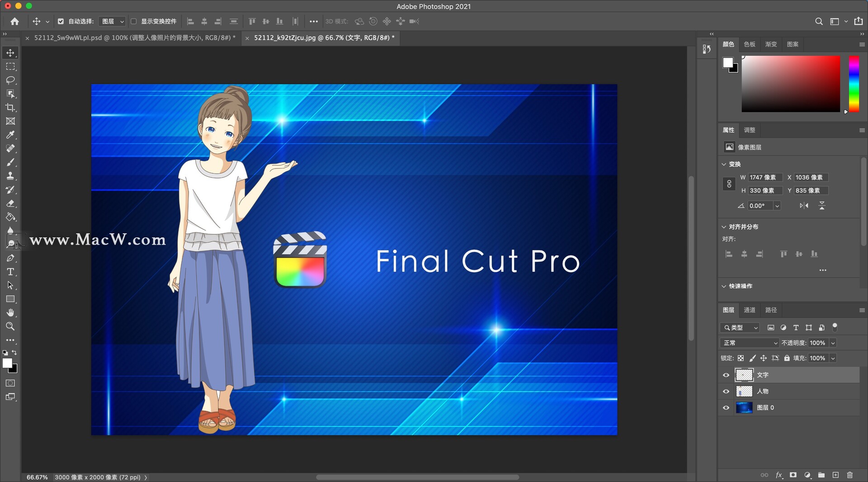This screenshot has height=482, width=868.
Task: Toggle the 自动选择 checkbox
Action: tap(61, 21)
